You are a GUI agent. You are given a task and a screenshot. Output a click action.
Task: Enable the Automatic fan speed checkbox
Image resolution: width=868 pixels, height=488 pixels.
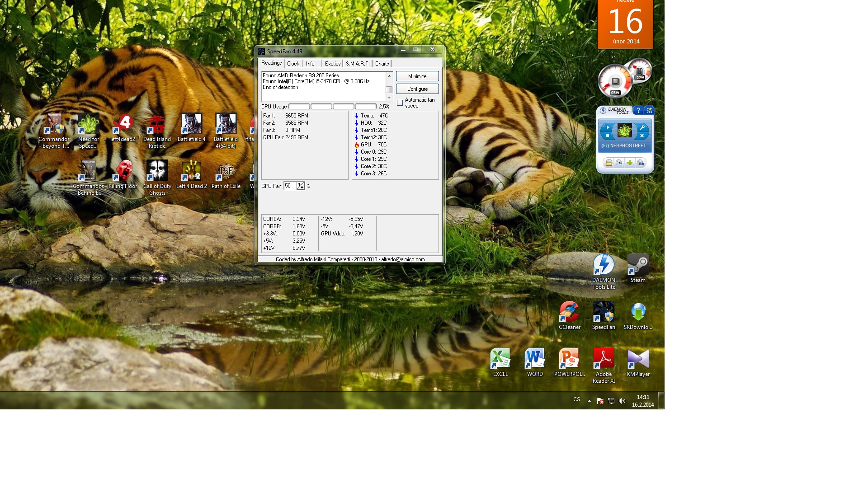pos(400,103)
